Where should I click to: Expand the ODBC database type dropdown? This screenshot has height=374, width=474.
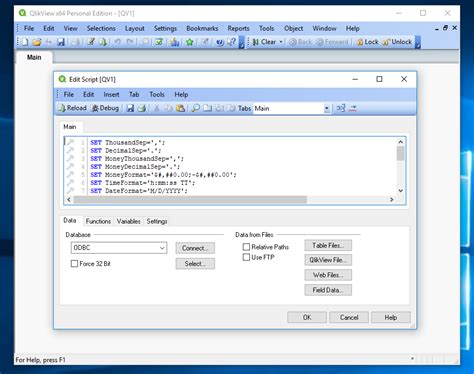tap(162, 248)
